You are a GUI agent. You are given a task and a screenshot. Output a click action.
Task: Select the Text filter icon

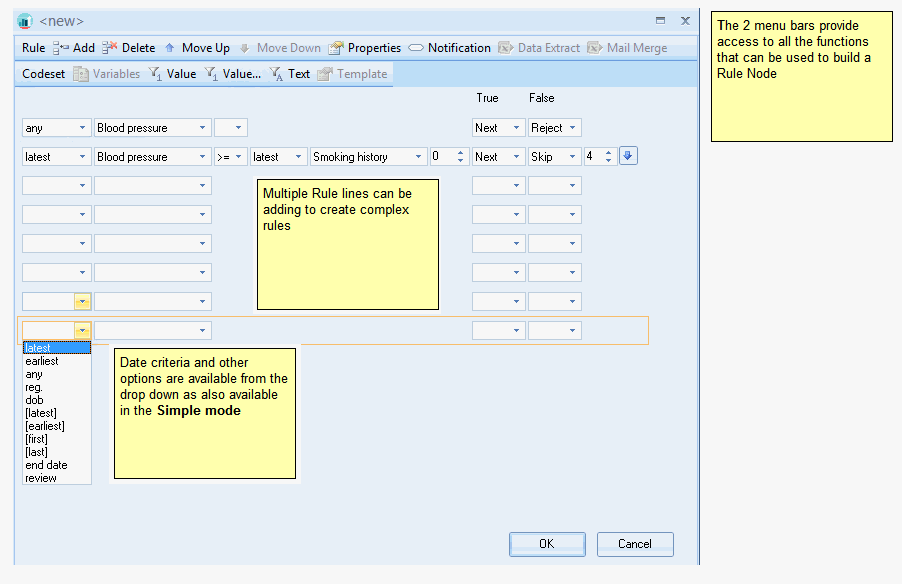(x=277, y=74)
